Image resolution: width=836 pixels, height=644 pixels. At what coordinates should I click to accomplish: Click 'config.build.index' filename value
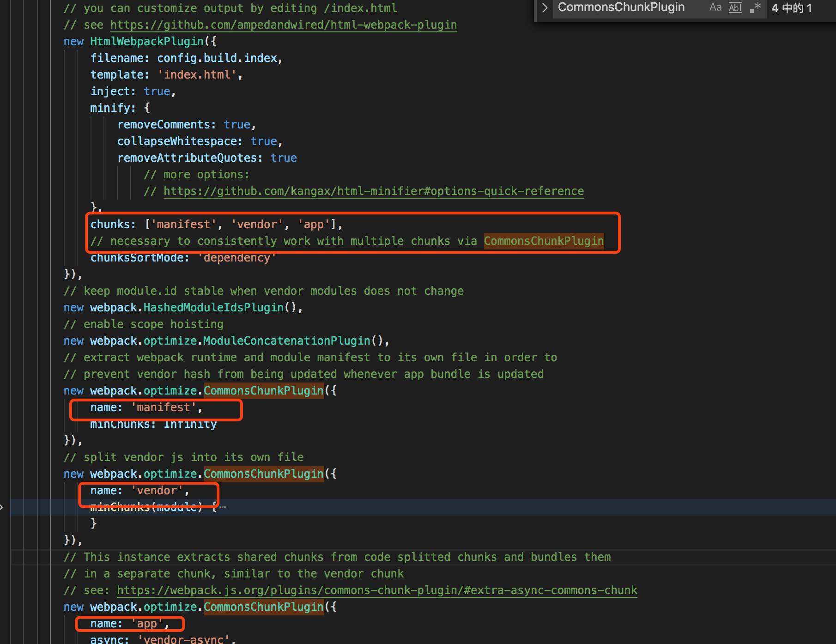[x=217, y=58]
